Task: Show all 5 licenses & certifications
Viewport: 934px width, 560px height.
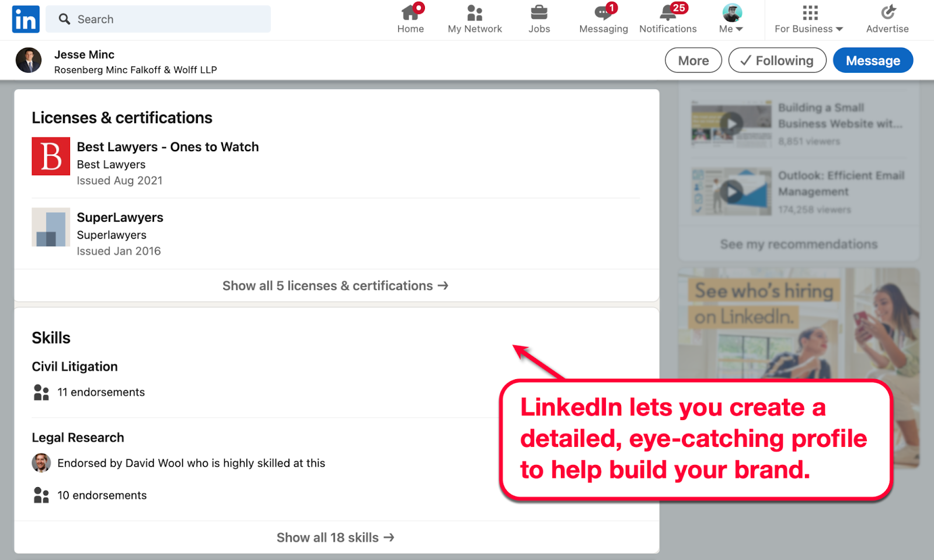Action: coord(336,286)
